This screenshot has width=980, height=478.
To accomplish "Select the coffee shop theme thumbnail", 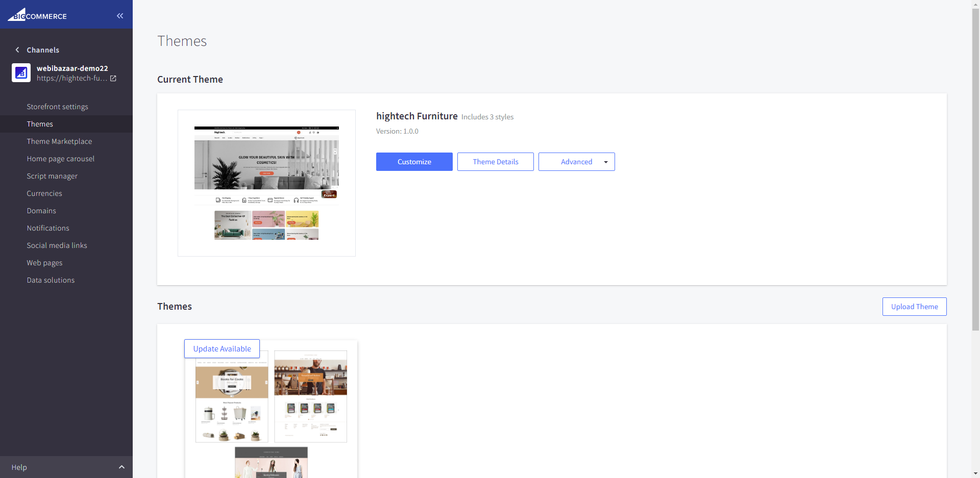I will tap(310, 396).
